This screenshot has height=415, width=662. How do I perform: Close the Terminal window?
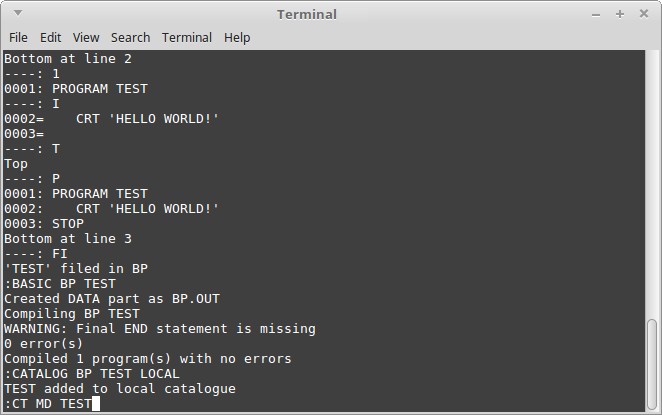click(644, 14)
